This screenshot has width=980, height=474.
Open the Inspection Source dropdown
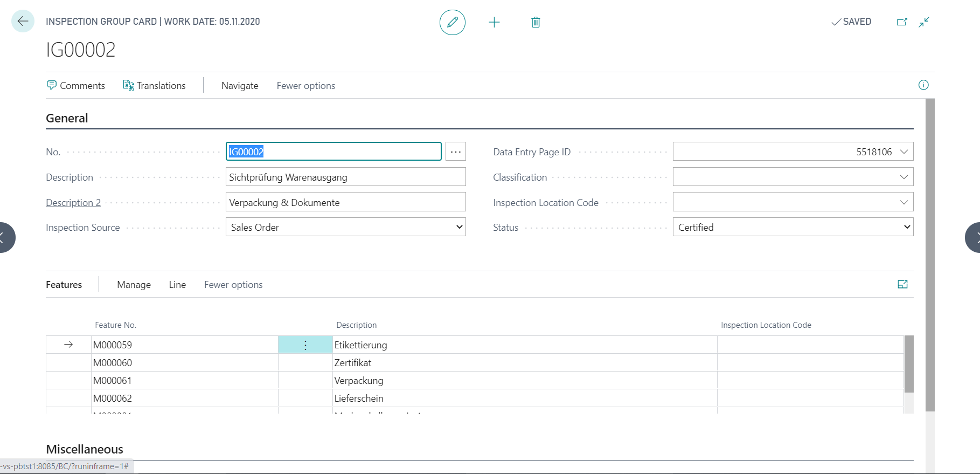tap(346, 227)
